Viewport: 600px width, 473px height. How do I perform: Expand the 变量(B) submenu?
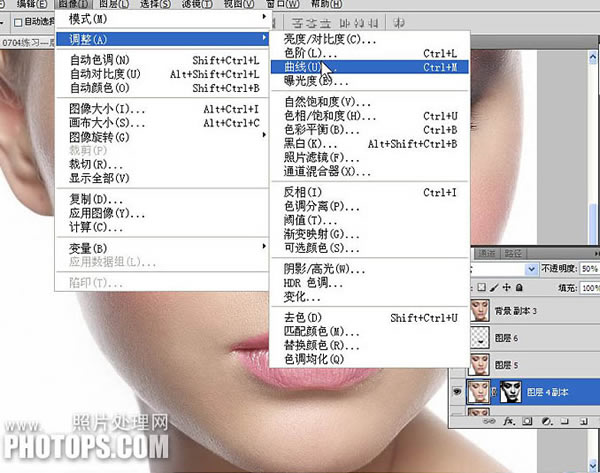pyautogui.click(x=162, y=248)
